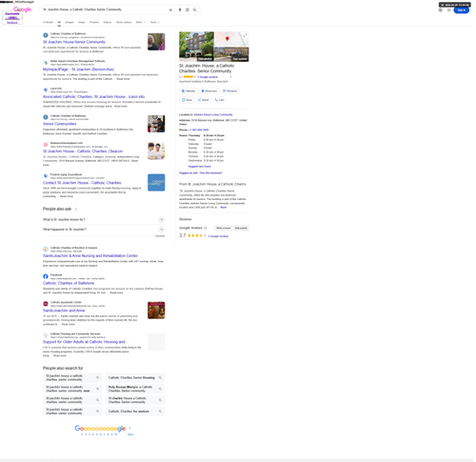
Task: Click the blue Sign in button
Action: point(461,10)
